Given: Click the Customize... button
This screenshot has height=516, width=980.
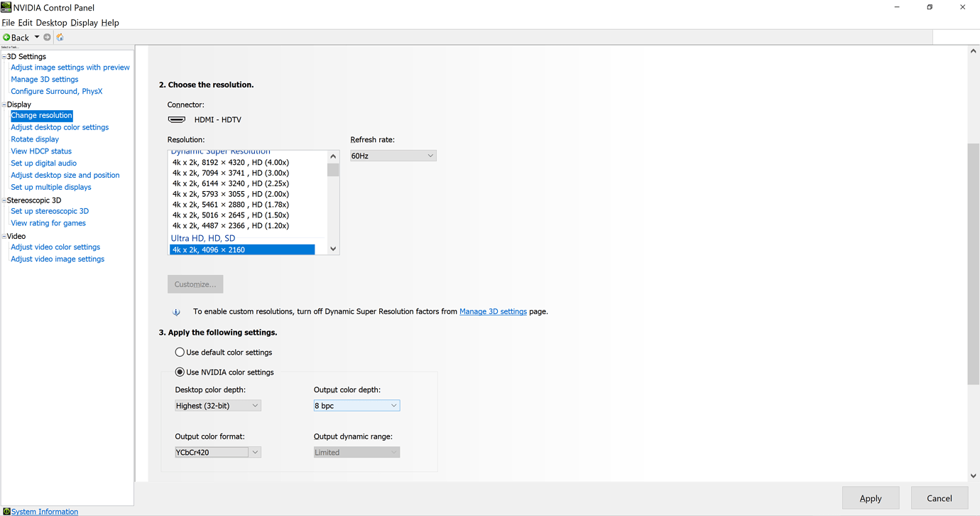Looking at the screenshot, I should [195, 284].
